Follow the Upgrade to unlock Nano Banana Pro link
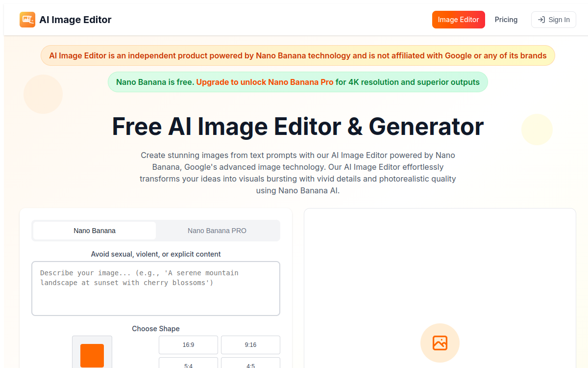 coord(265,82)
